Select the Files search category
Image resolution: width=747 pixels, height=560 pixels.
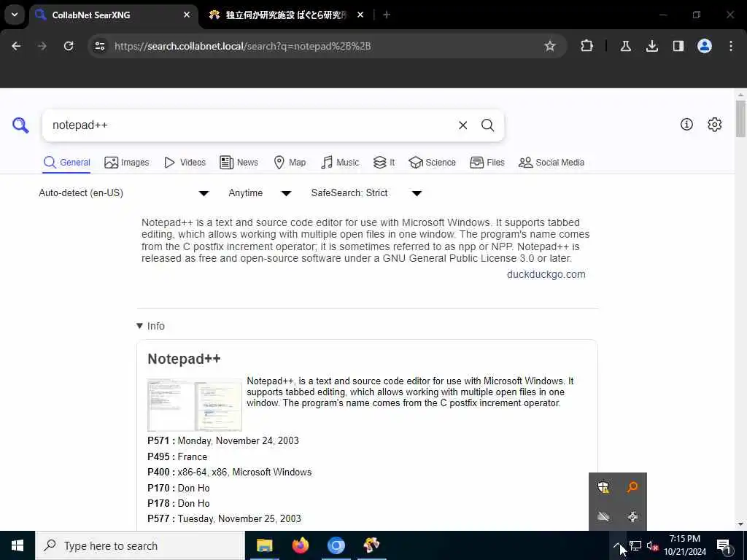pos(487,163)
